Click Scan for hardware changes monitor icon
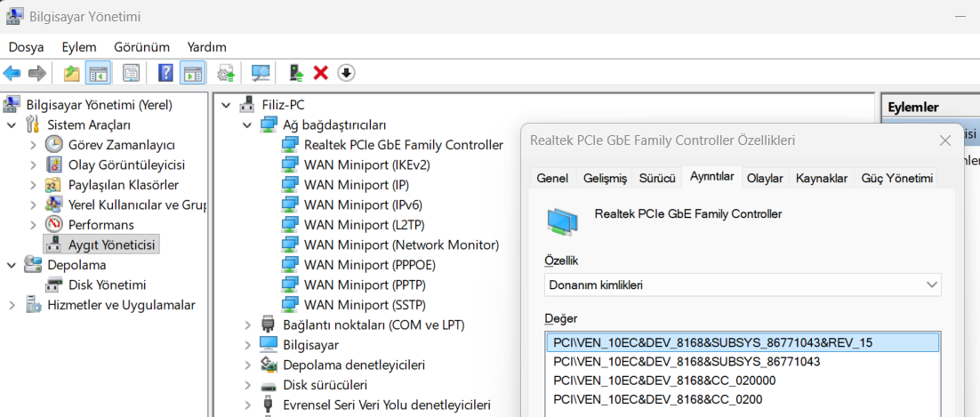Image resolution: width=980 pixels, height=417 pixels. (x=260, y=73)
